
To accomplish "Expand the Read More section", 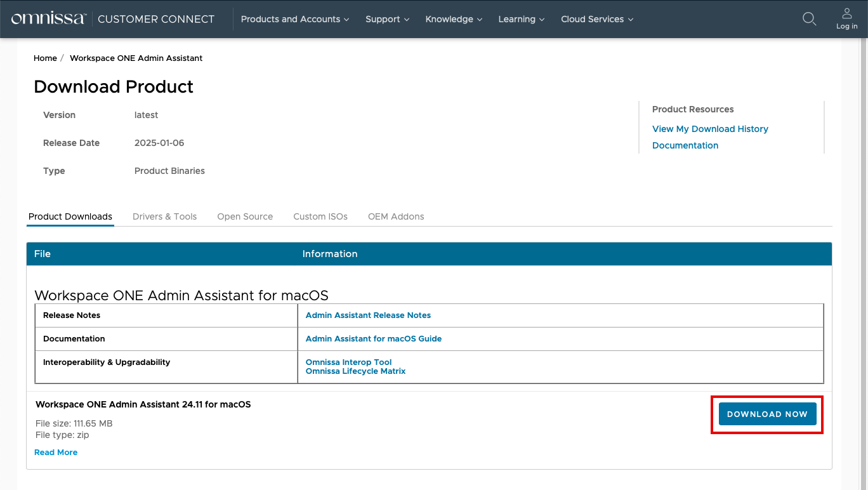I will pos(55,452).
